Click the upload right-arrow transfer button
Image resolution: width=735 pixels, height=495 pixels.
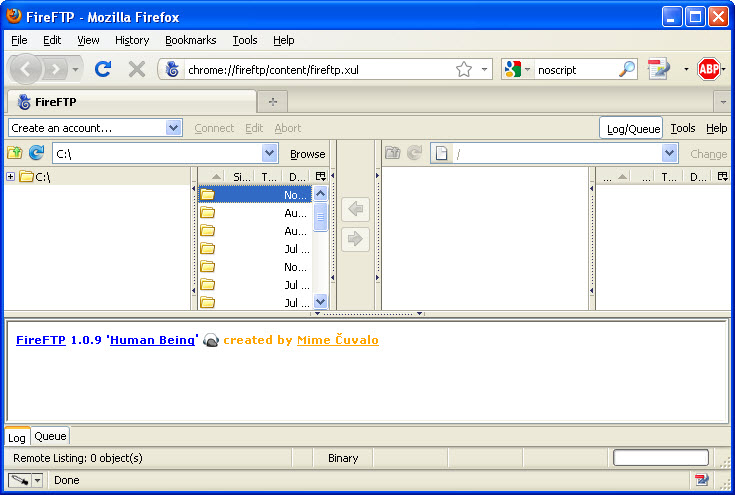(356, 240)
